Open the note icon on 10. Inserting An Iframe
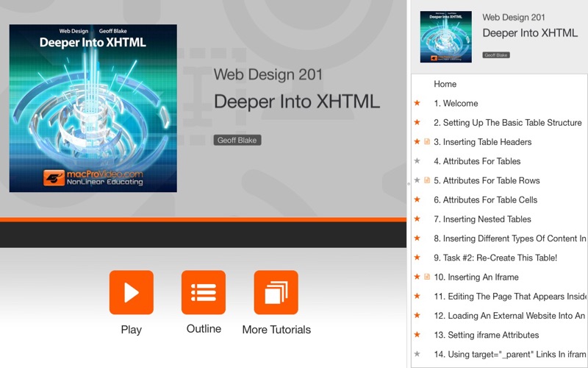Image resolution: width=588 pixels, height=368 pixels. tap(427, 277)
